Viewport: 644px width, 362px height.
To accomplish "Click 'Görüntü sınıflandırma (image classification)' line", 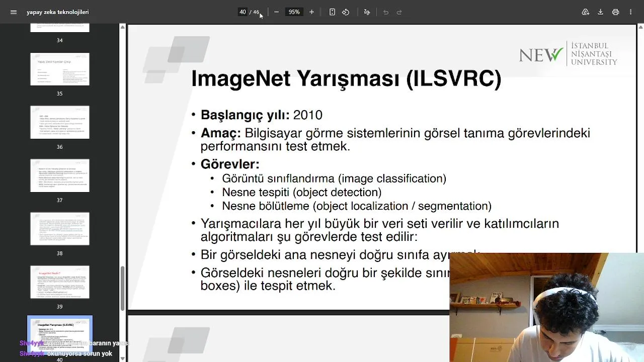I will [x=334, y=178].
